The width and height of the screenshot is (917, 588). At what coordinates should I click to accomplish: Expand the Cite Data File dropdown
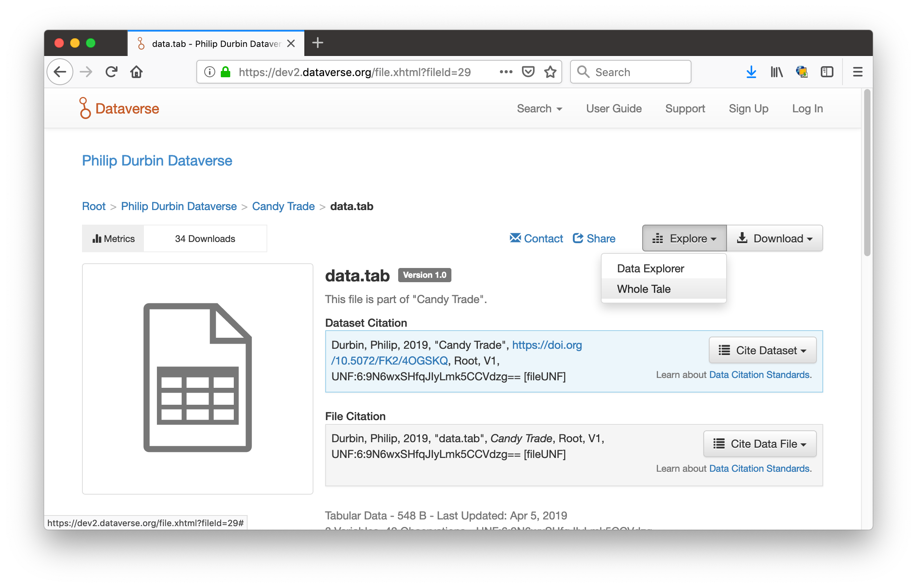(760, 444)
